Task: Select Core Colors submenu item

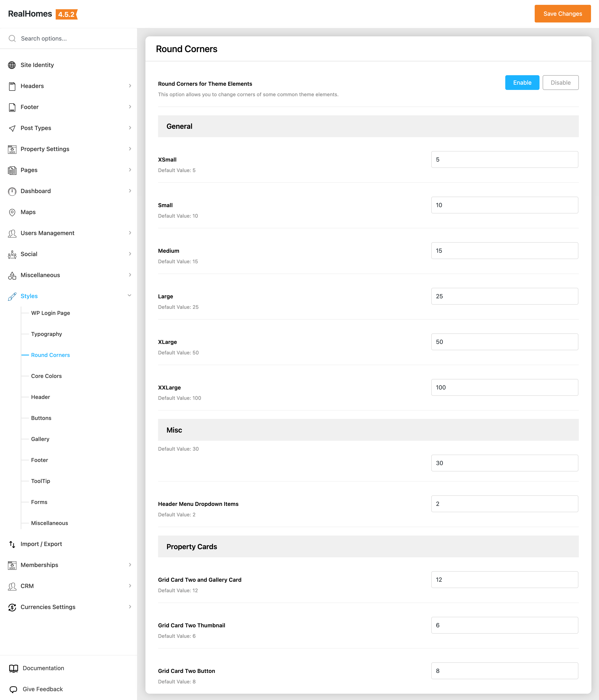Action: [x=46, y=376]
